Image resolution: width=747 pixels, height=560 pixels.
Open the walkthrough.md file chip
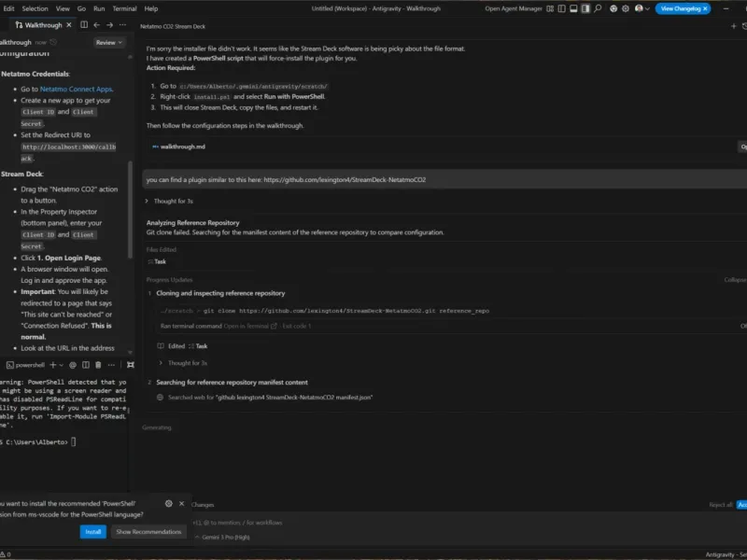click(178, 147)
